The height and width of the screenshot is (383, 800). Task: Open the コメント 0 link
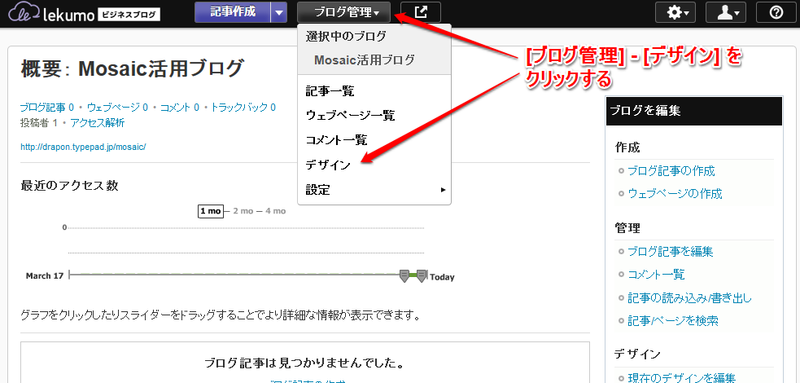(180, 108)
